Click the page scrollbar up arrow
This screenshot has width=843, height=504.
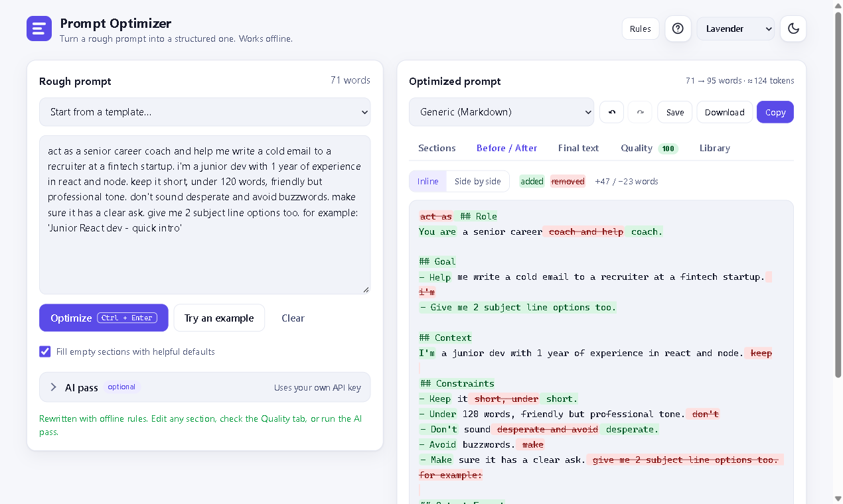(x=838, y=6)
